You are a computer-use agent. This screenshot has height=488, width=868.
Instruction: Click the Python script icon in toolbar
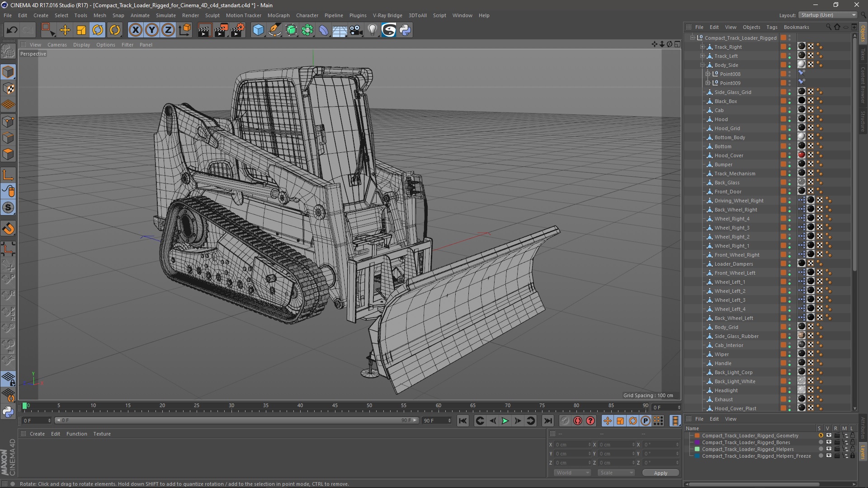[x=405, y=30]
